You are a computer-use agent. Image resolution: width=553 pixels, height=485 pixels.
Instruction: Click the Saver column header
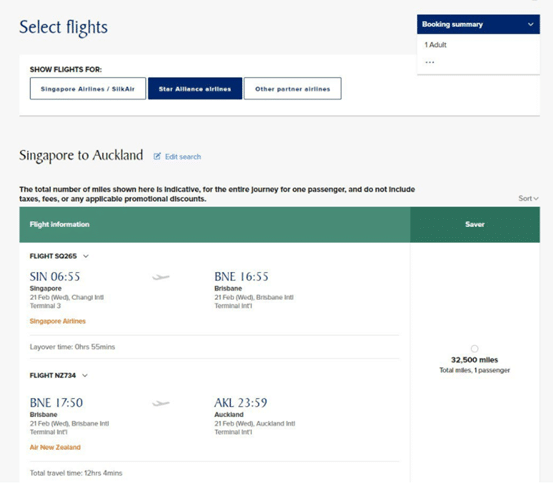(475, 224)
